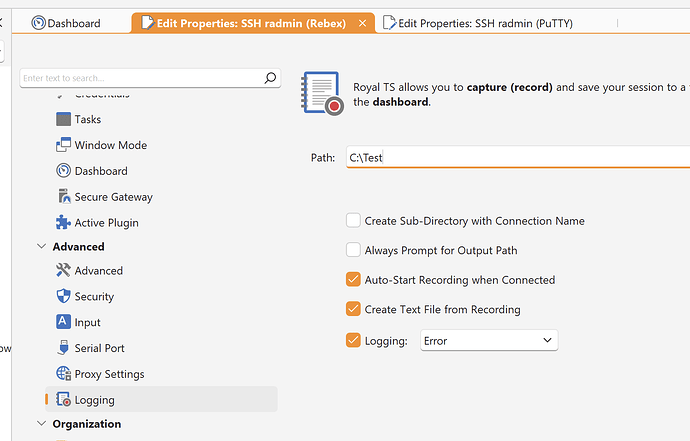
Task: Open the Logging level Error dropdown
Action: (x=488, y=341)
